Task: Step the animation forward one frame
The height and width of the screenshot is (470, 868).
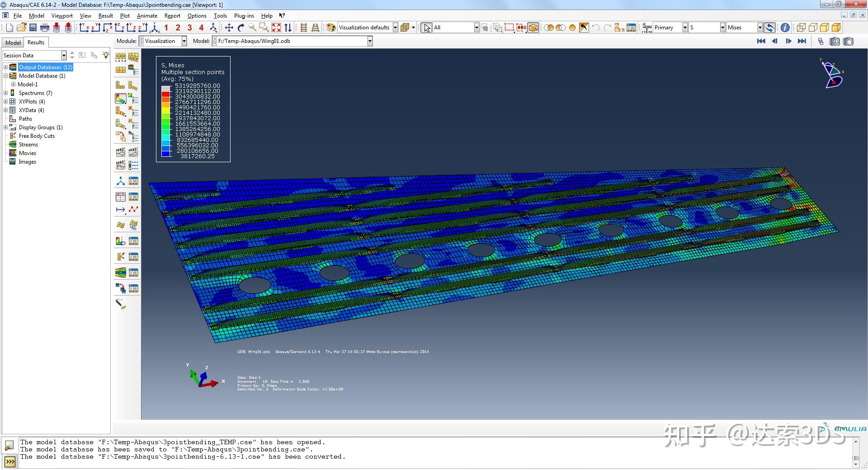Action: click(789, 41)
